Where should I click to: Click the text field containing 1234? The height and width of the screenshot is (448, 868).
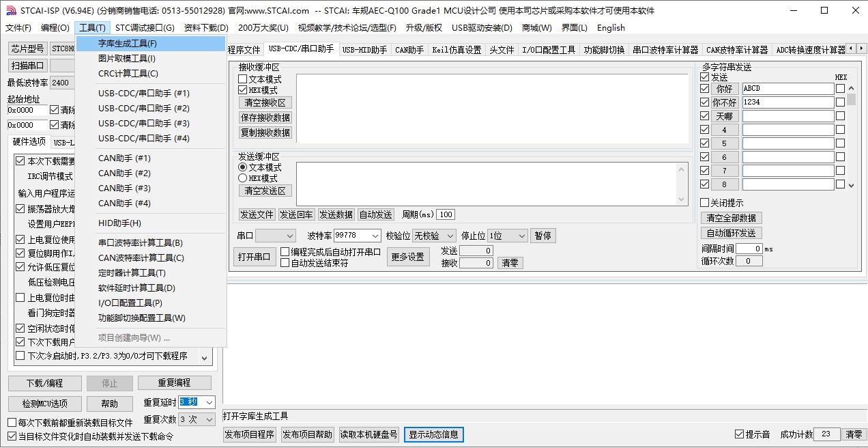coord(788,102)
